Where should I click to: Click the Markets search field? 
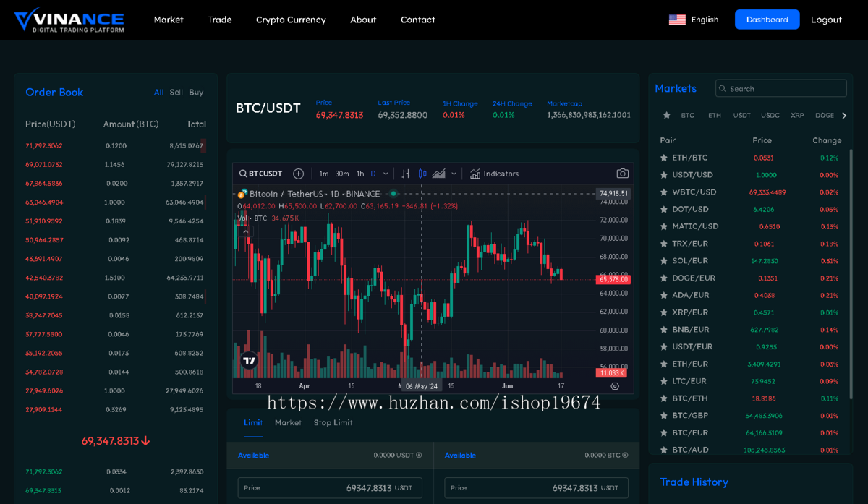click(x=781, y=88)
